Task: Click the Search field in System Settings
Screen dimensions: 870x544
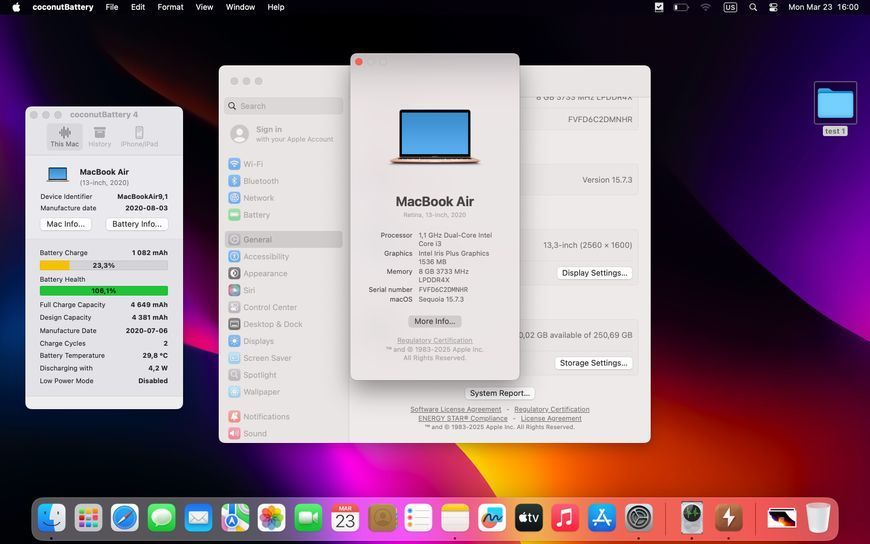Action: tap(284, 106)
